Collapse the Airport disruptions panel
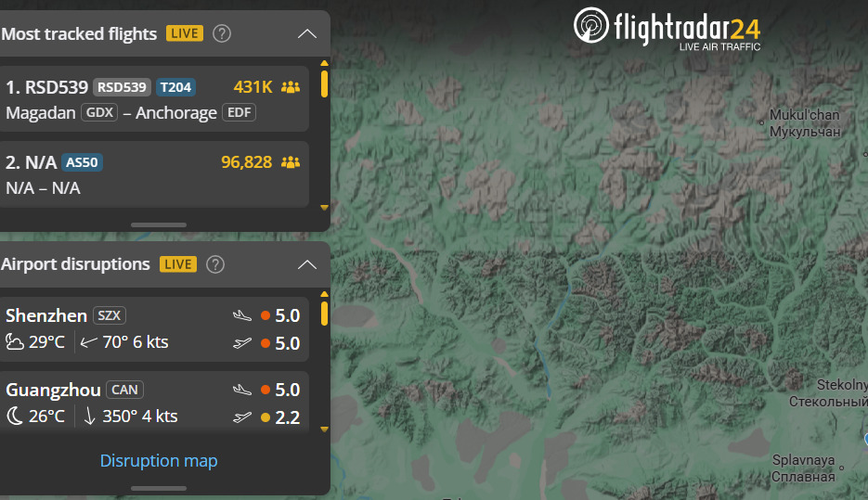Screen dimensions: 868x500 pos(307,264)
